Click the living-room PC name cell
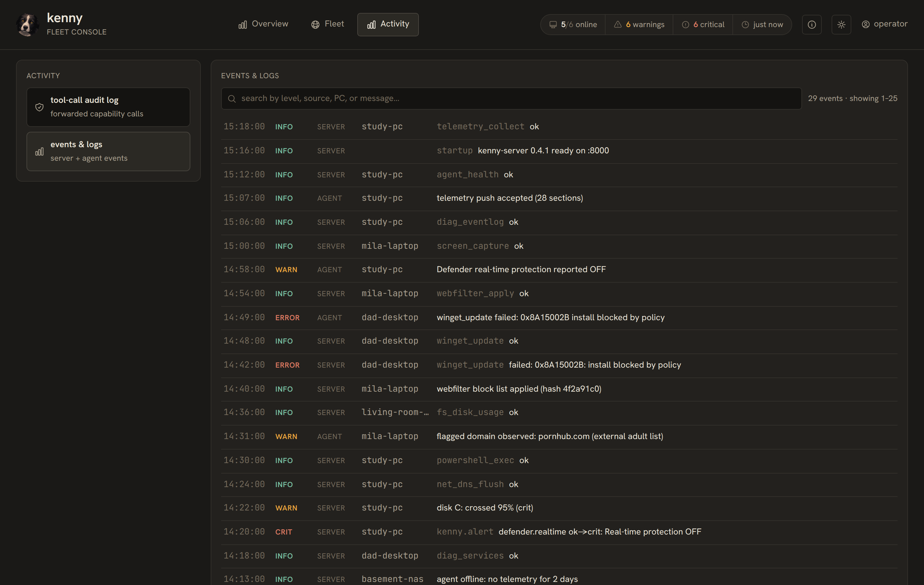This screenshot has width=924, height=585. click(395, 412)
